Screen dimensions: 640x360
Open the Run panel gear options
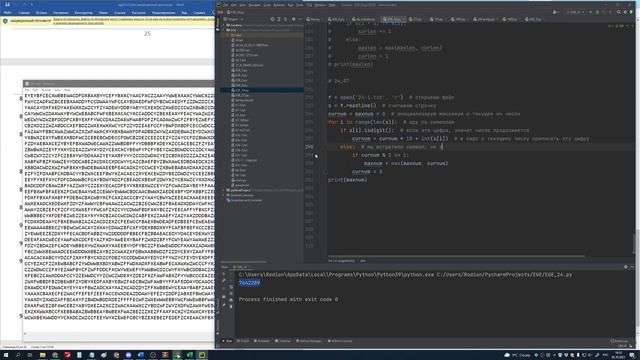coord(626,267)
